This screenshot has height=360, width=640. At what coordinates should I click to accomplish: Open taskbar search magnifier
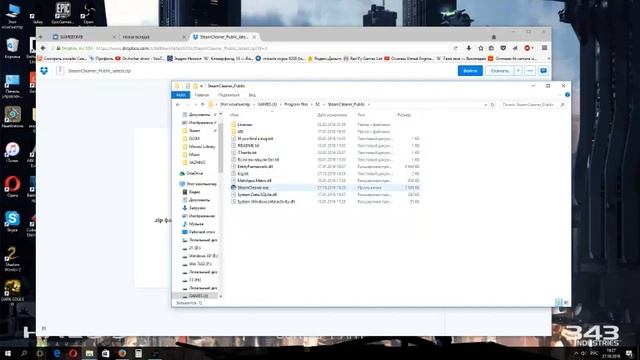24,353
